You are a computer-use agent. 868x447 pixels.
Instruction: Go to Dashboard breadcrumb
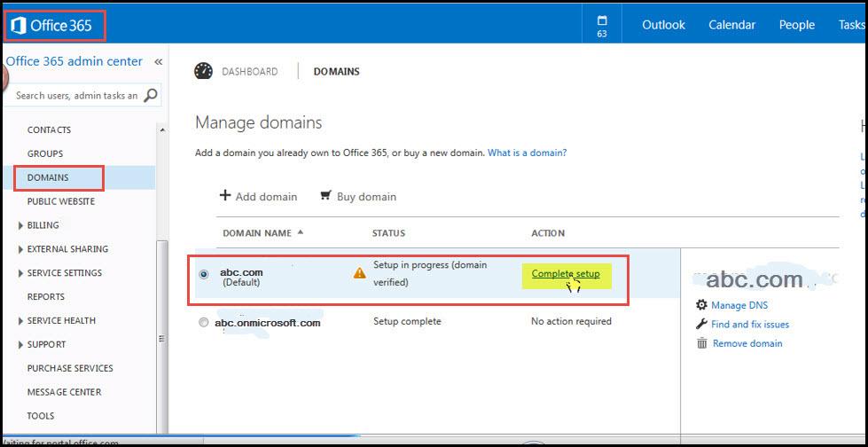[250, 72]
